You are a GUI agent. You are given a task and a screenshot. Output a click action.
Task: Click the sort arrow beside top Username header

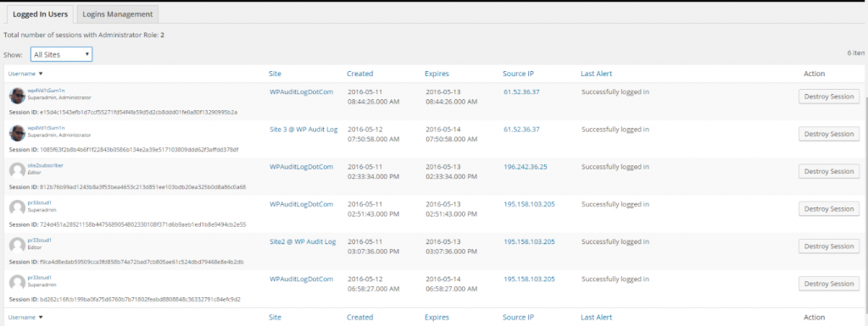[x=41, y=74]
